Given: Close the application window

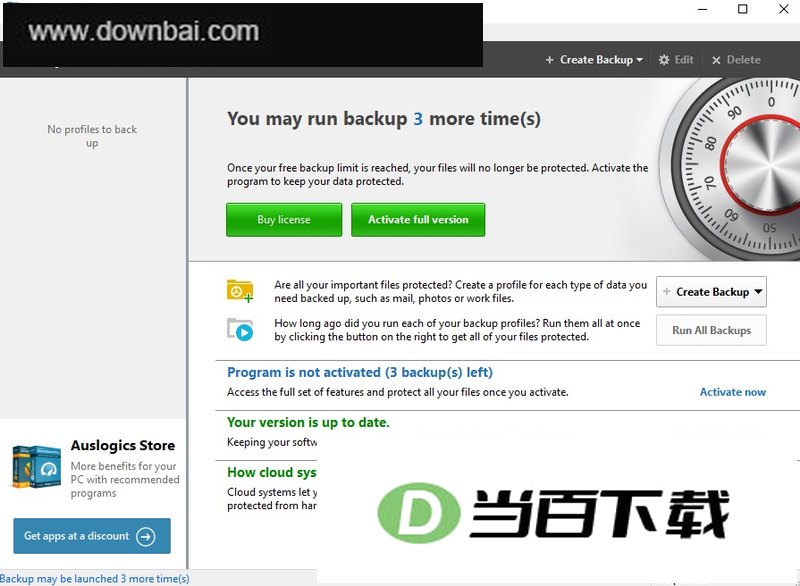Looking at the screenshot, I should point(784,9).
